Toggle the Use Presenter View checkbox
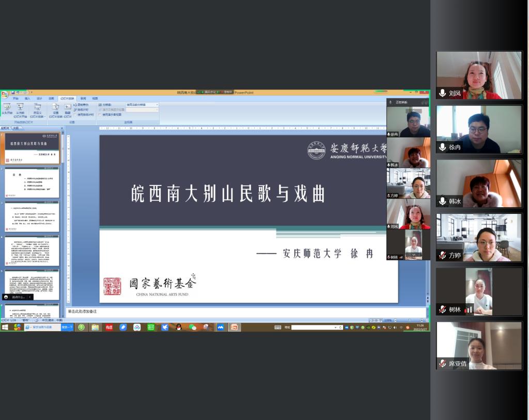529x420 pixels. coord(100,114)
